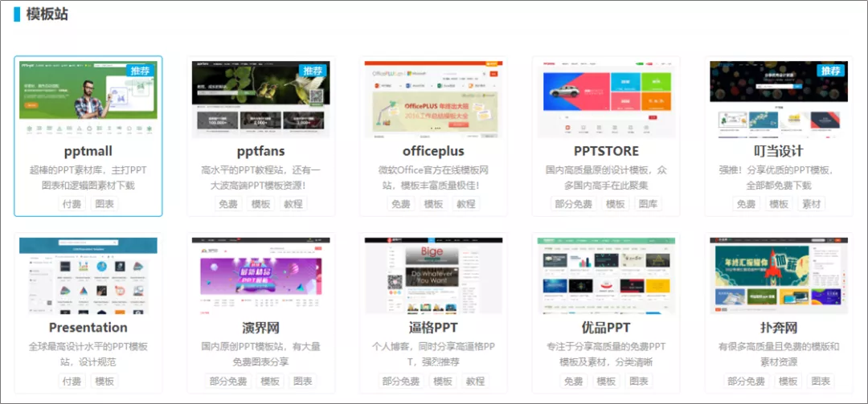
Task: Select the 图表 tag under 演界网
Action: [302, 382]
